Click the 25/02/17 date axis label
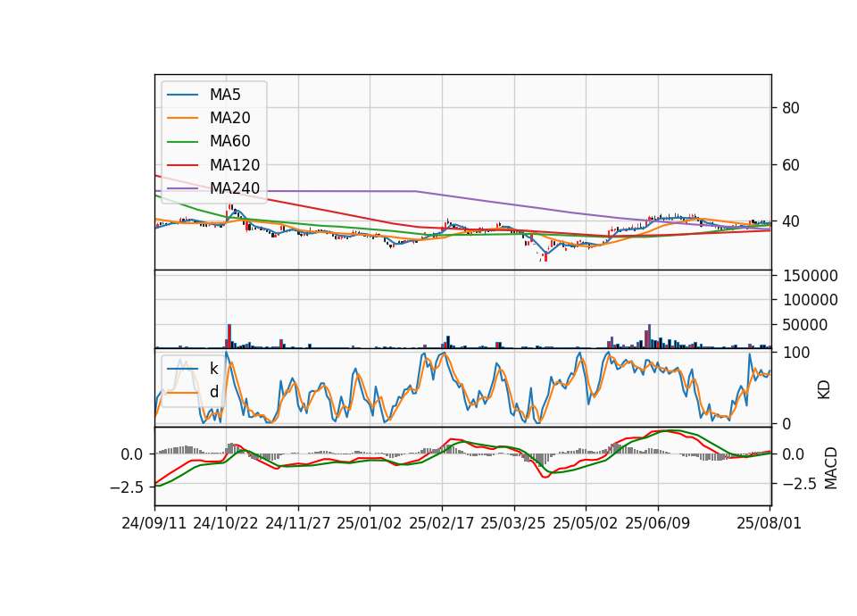 442,523
